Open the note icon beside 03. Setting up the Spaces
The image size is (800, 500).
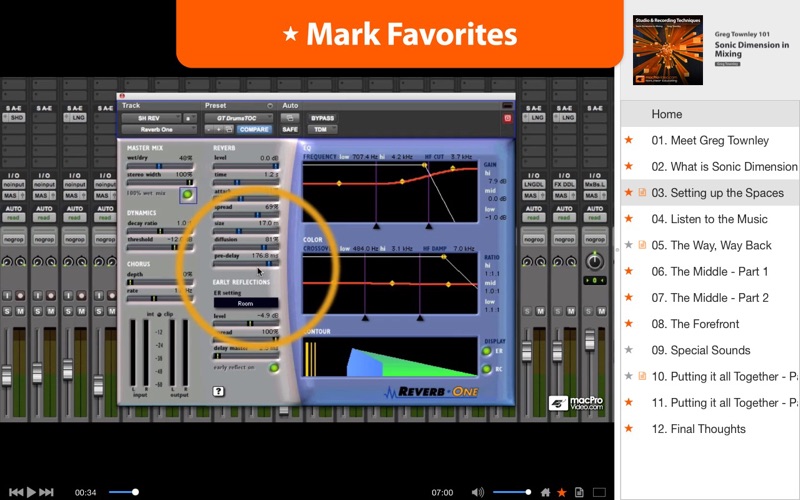642,192
